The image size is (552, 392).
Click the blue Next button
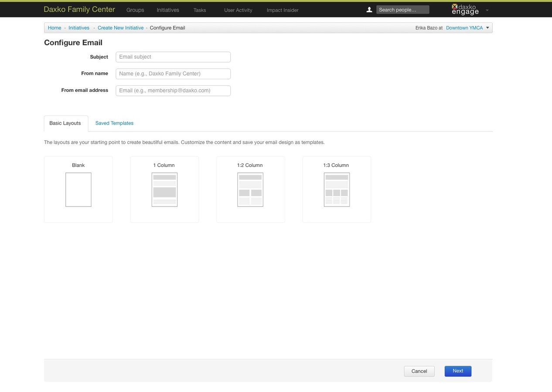pyautogui.click(x=458, y=371)
